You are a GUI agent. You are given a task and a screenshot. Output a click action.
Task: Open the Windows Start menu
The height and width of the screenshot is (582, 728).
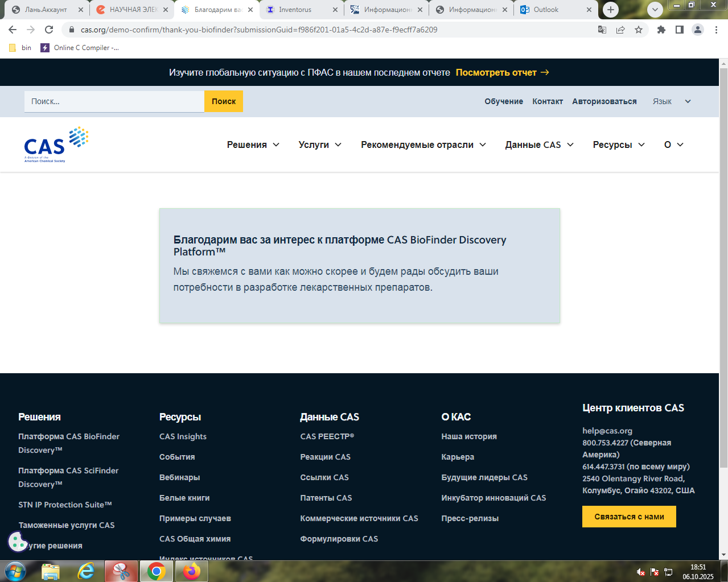pos(15,571)
